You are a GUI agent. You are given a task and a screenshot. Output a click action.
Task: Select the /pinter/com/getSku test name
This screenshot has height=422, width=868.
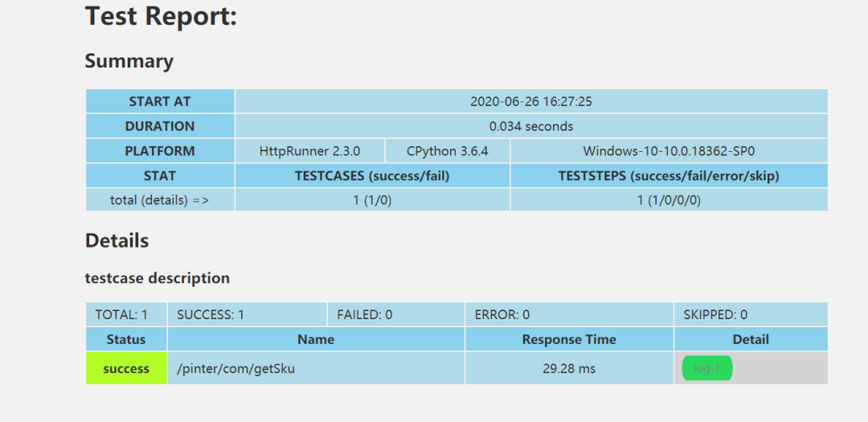tap(235, 368)
